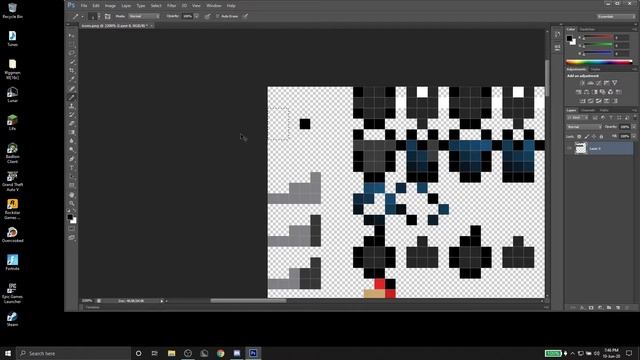The height and width of the screenshot is (360, 640).
Task: Open Google Chrome from the taskbar
Action: click(220, 353)
